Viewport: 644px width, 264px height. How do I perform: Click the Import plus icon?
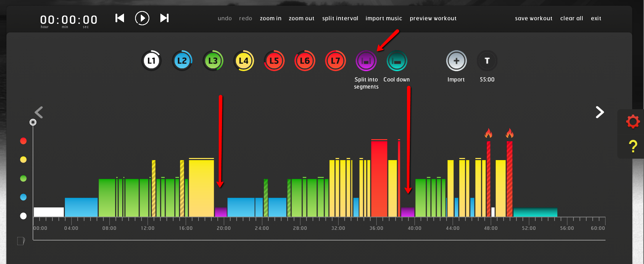coord(456,61)
